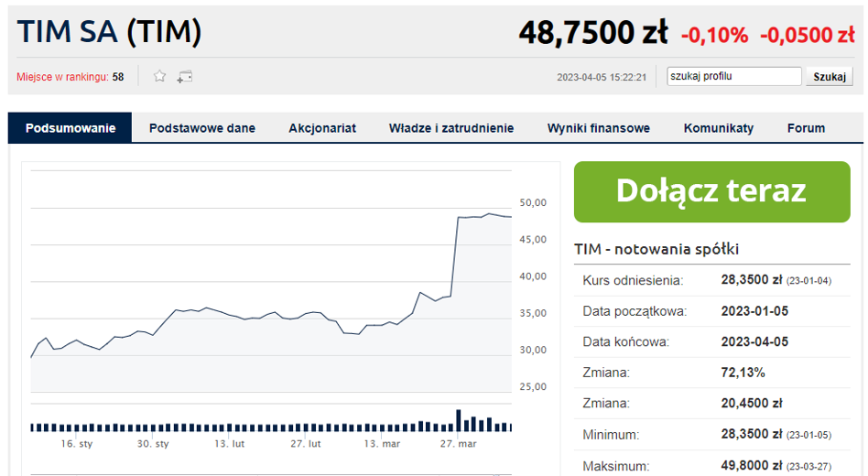Focus the szukaj profilu search field

733,77
